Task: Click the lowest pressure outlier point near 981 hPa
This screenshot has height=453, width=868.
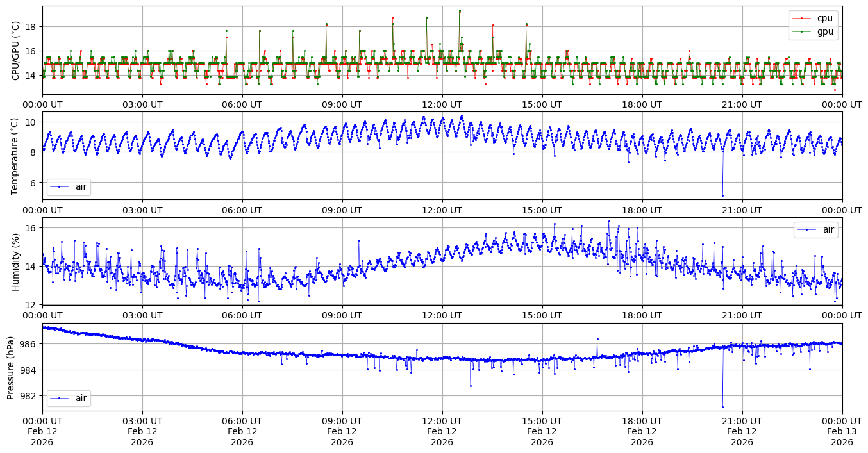Action: click(x=722, y=407)
